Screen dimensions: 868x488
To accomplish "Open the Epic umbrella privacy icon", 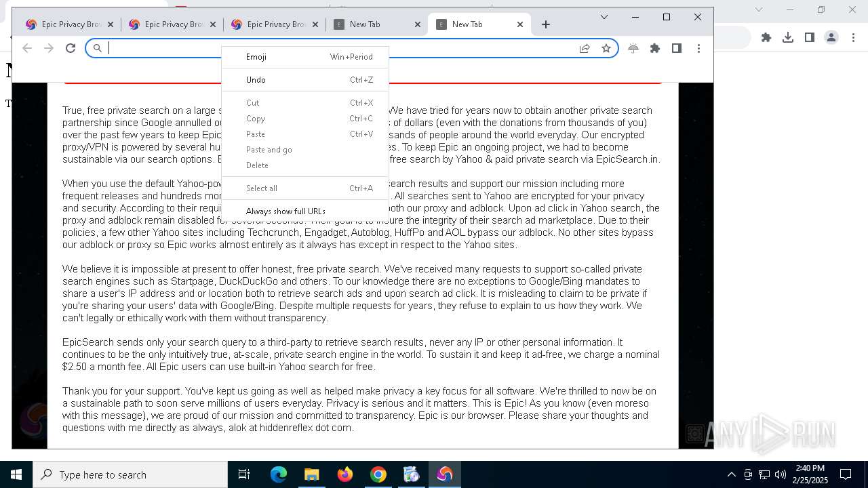I will coord(633,48).
